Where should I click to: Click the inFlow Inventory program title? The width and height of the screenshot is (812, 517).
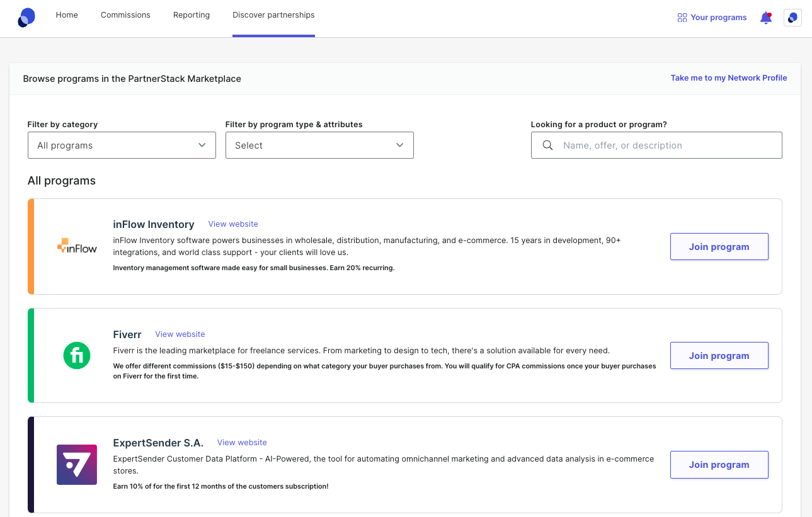tap(154, 224)
